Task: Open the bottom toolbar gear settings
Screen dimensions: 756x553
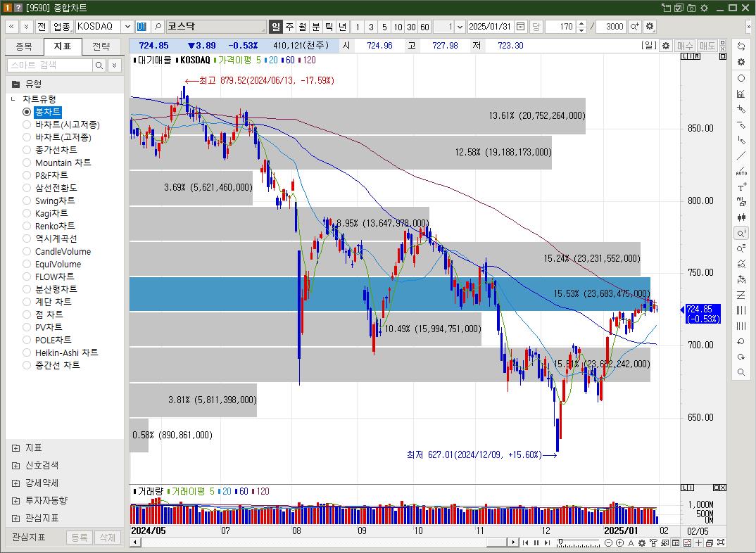Action: (642, 543)
